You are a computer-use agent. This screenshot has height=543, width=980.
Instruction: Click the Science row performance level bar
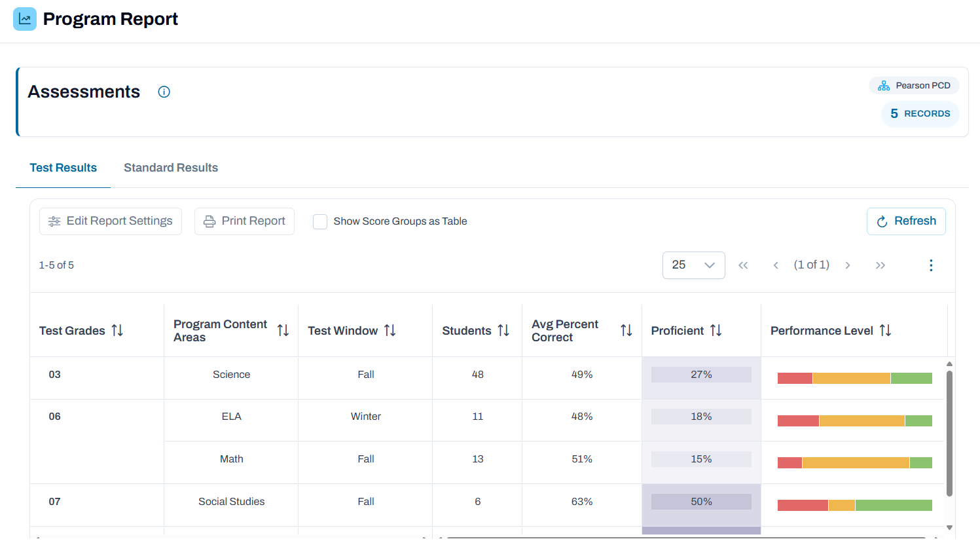pos(855,378)
